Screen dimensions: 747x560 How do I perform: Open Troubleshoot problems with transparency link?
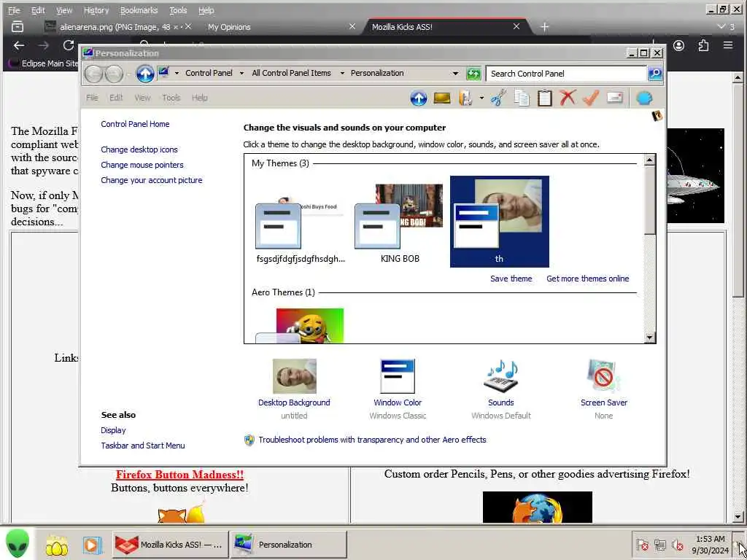click(372, 440)
